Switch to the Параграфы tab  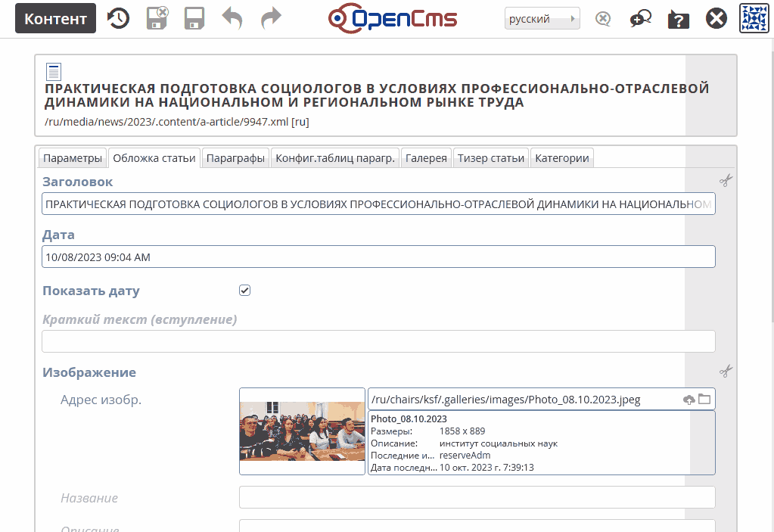[235, 158]
